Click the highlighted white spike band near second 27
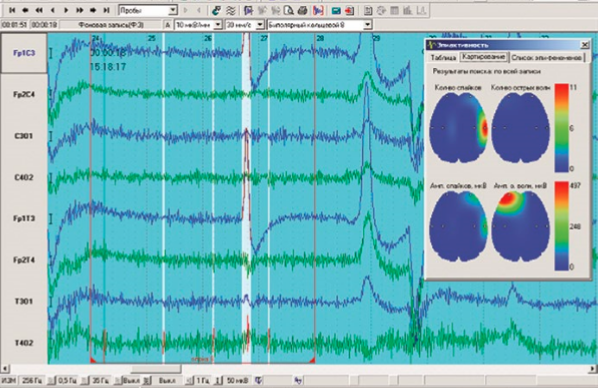Screen dimensions: 598x388 click(247, 198)
